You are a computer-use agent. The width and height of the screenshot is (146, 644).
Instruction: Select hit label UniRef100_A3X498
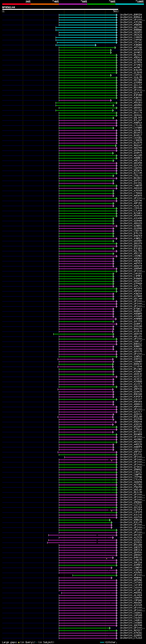131,218
